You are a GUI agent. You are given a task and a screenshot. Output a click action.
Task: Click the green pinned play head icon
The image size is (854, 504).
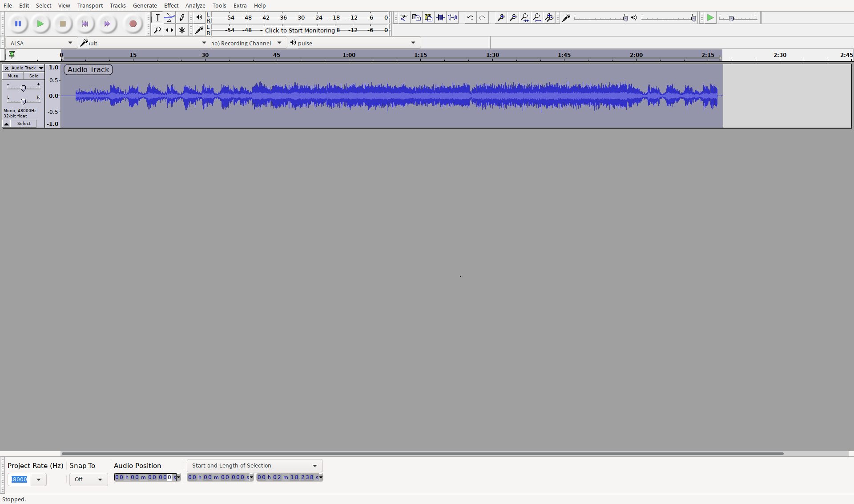pos(12,55)
